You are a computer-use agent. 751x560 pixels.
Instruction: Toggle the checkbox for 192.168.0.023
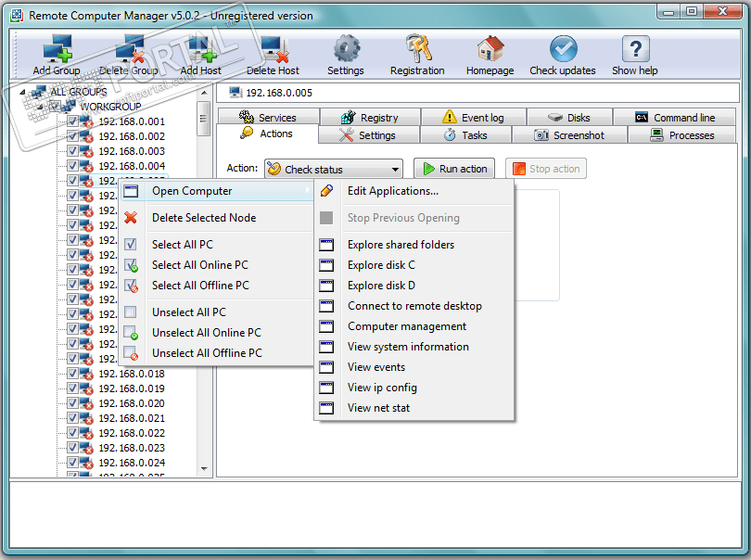coord(72,448)
